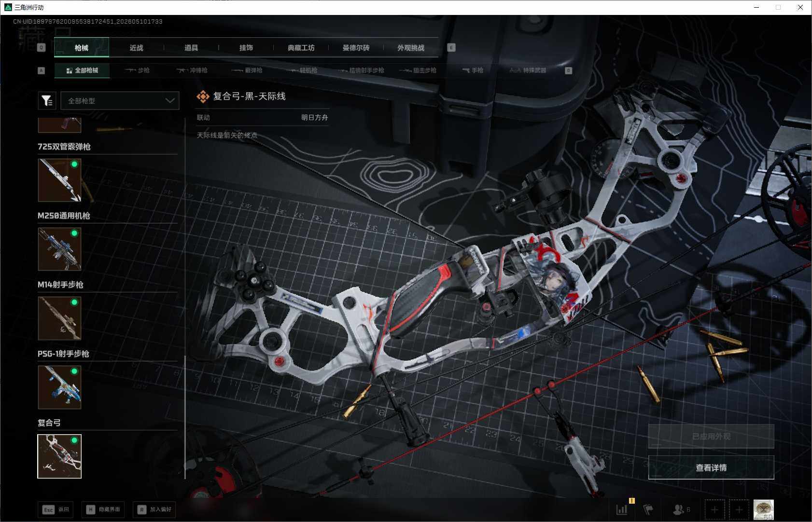Click the E key next-tab icon
Image resolution: width=812 pixels, height=522 pixels.
coord(451,47)
